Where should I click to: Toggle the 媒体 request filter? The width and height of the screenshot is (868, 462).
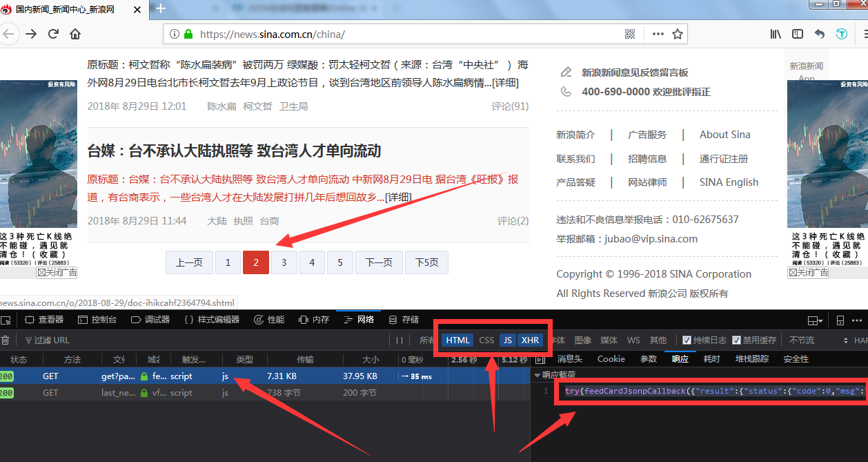(609, 340)
